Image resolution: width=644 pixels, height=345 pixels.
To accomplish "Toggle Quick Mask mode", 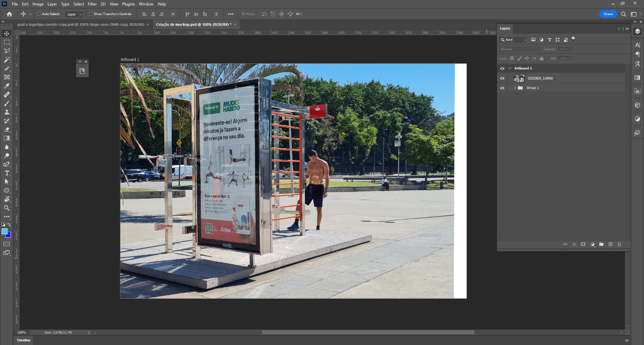I will click(7, 244).
